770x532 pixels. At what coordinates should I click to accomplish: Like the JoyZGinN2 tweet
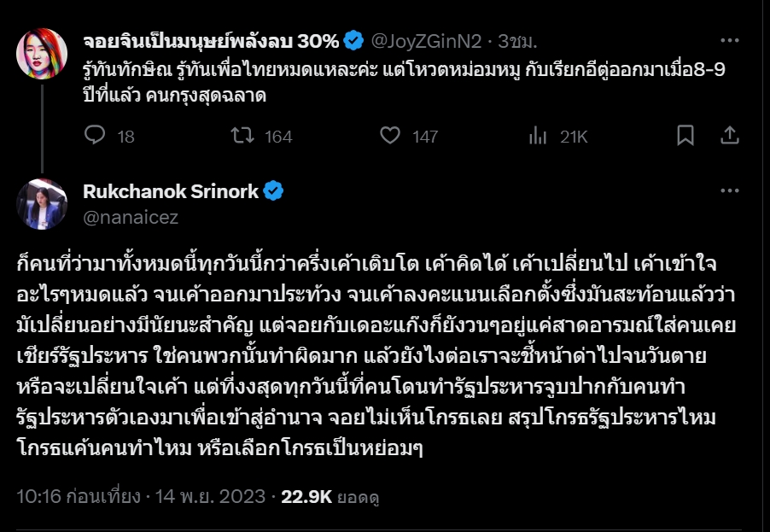click(390, 136)
